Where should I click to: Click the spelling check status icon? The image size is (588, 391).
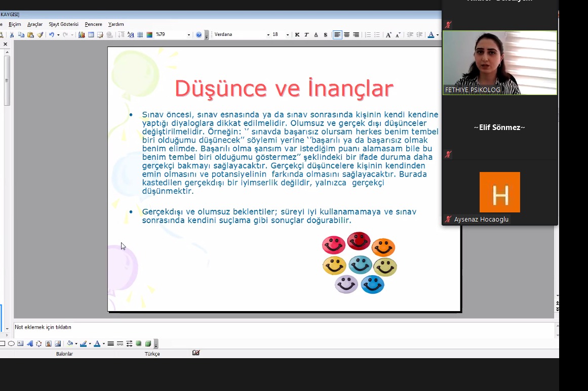(x=196, y=353)
